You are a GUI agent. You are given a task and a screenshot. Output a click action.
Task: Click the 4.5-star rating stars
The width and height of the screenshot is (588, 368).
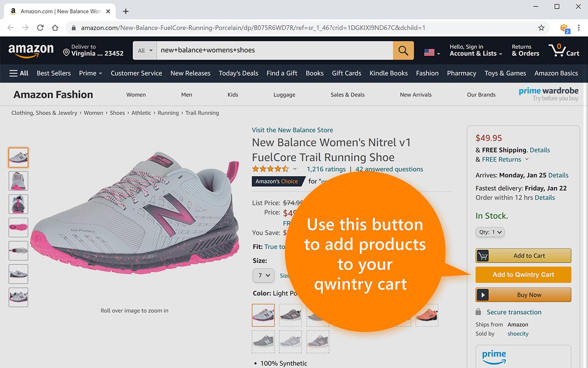271,169
